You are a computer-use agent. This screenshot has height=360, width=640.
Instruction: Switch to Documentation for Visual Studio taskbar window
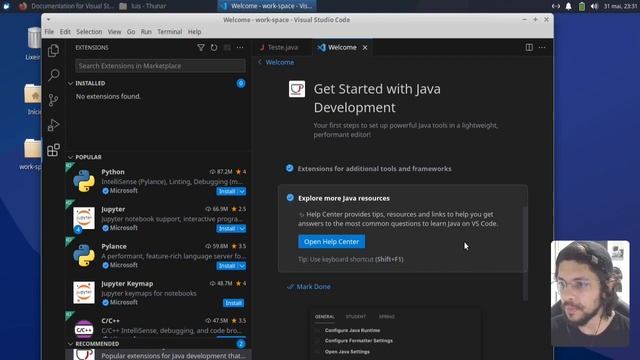coord(67,6)
